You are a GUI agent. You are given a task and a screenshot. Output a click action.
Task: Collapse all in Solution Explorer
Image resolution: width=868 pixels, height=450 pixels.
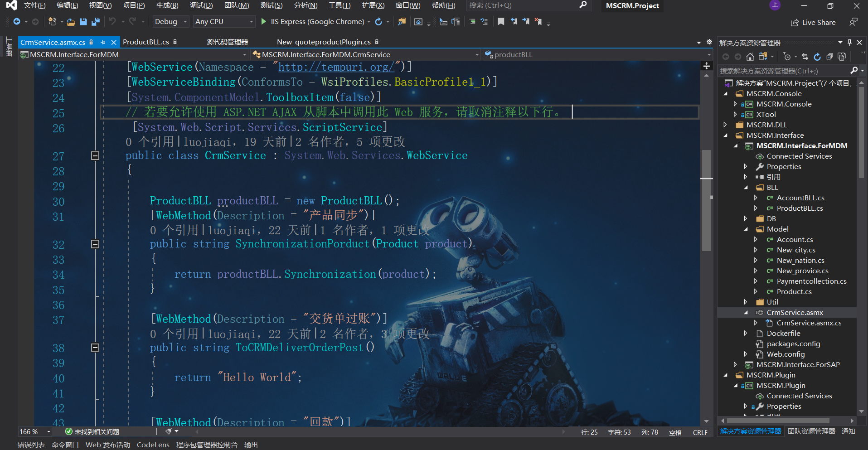[829, 57]
